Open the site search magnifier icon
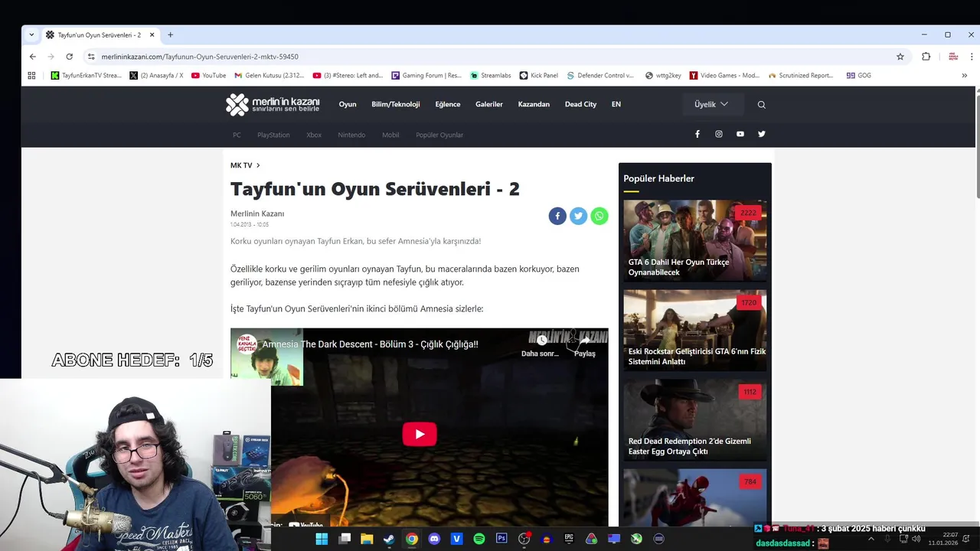 (x=761, y=105)
